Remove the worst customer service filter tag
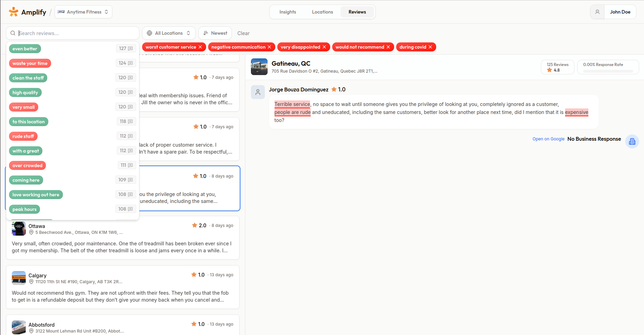 point(200,47)
